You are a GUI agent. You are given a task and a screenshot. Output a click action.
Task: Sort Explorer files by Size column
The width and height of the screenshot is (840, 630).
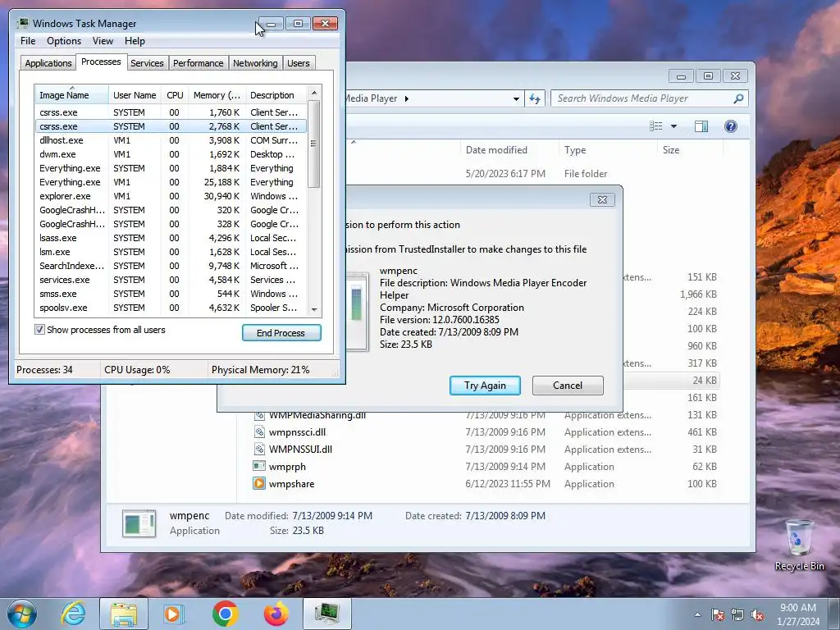pyautogui.click(x=688, y=150)
